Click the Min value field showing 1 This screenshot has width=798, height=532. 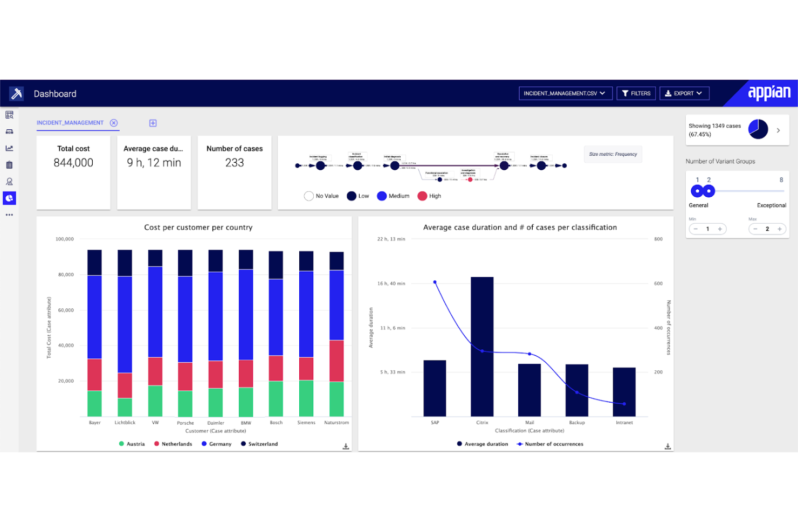coord(708,229)
